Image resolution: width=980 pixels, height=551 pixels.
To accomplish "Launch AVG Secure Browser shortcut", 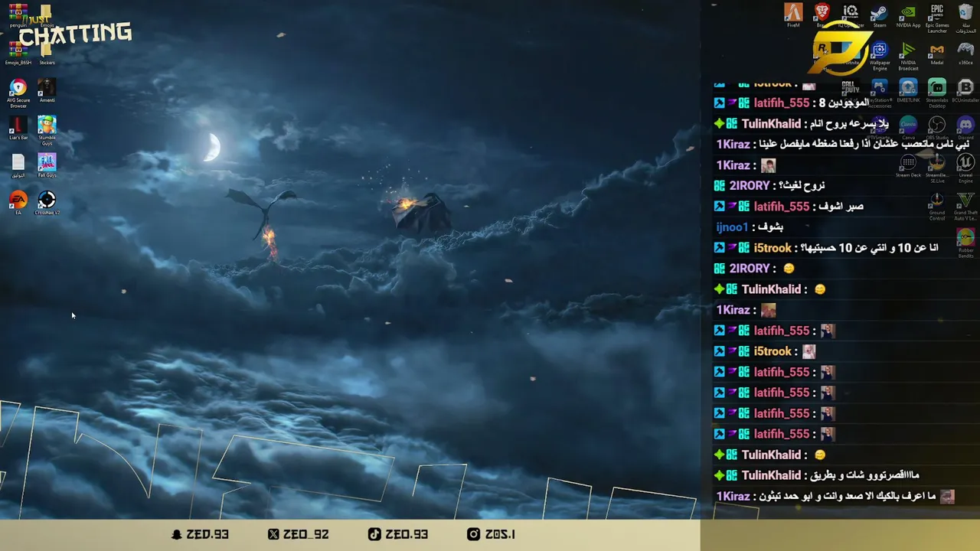I will tap(18, 92).
